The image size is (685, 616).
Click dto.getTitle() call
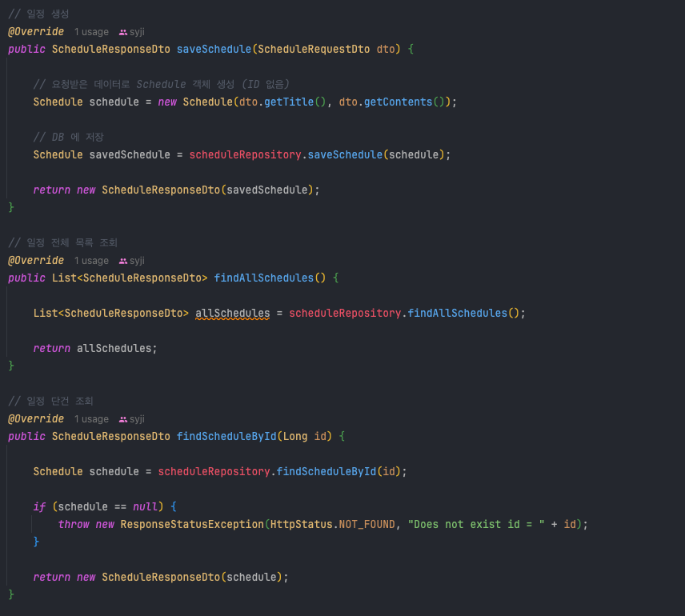282,102
